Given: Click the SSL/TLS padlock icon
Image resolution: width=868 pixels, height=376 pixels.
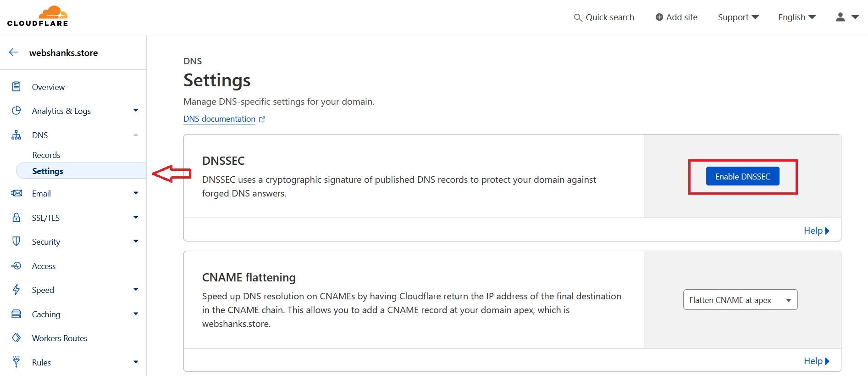Looking at the screenshot, I should tap(17, 218).
